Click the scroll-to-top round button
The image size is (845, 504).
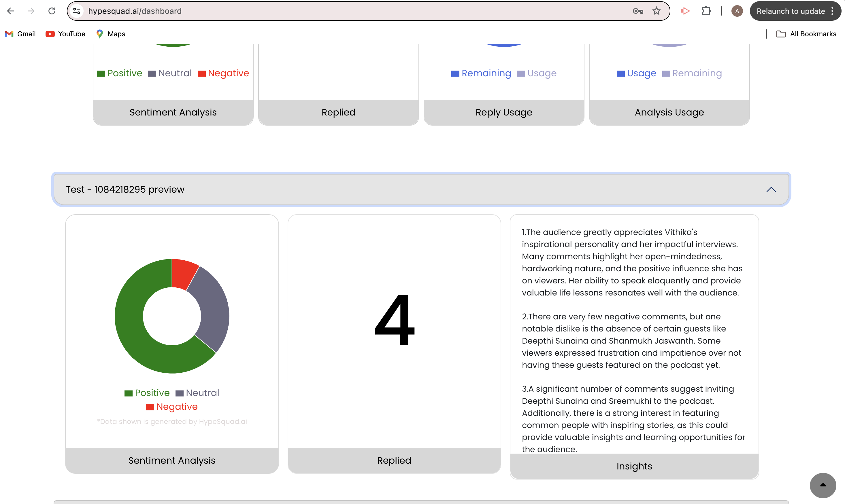point(823,485)
